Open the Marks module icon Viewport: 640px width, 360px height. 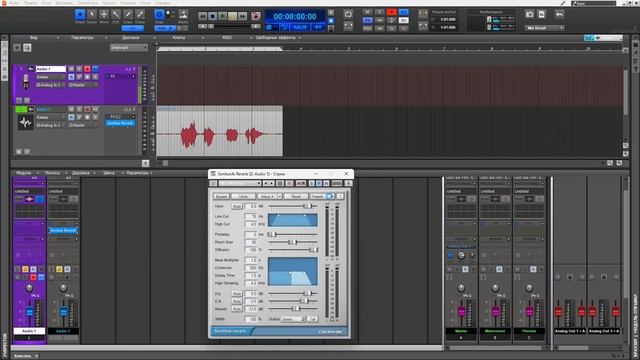pyautogui.click(x=183, y=15)
